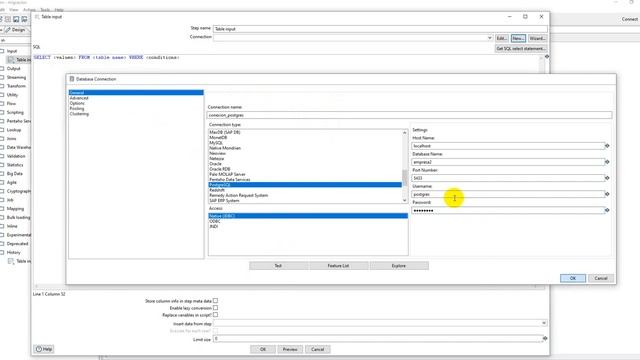Select Pooling in Database Connection left list

click(77, 109)
